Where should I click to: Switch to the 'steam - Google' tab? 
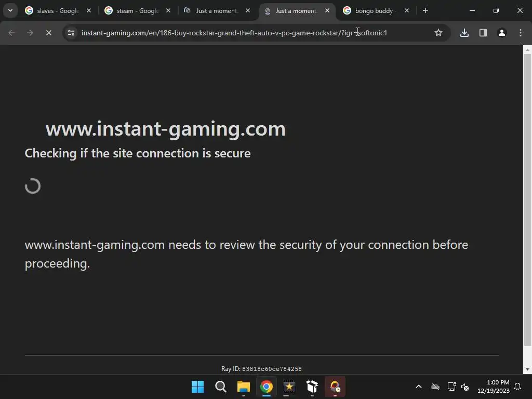click(x=137, y=11)
